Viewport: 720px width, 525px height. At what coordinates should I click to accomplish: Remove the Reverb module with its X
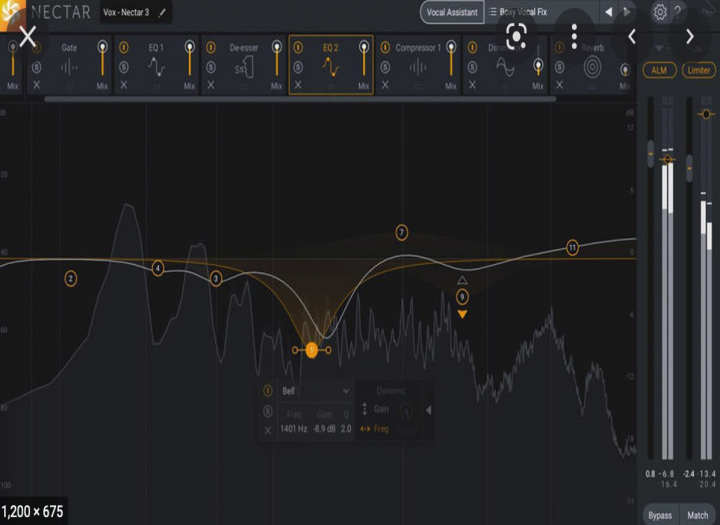click(x=559, y=85)
